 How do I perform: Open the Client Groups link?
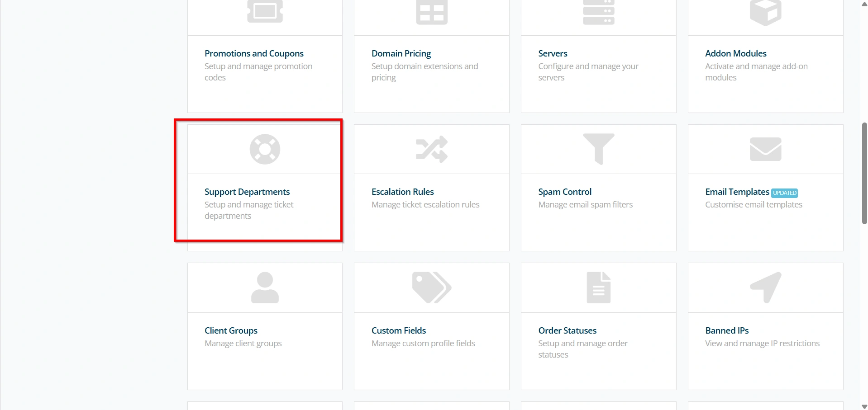231,330
